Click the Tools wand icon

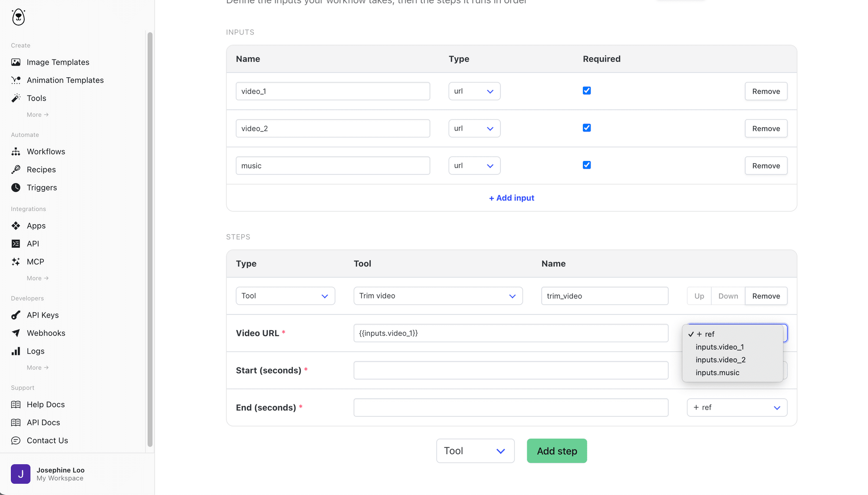(x=16, y=98)
